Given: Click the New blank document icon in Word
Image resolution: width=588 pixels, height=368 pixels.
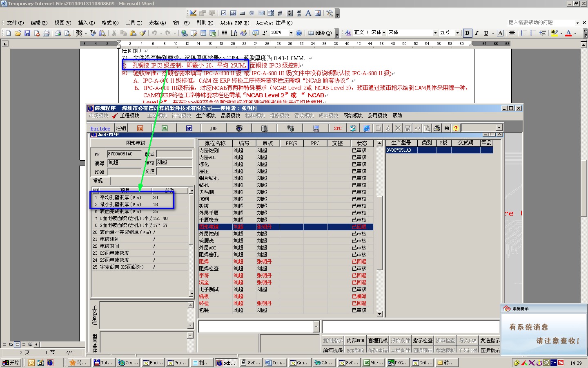Looking at the screenshot, I should (8, 33).
